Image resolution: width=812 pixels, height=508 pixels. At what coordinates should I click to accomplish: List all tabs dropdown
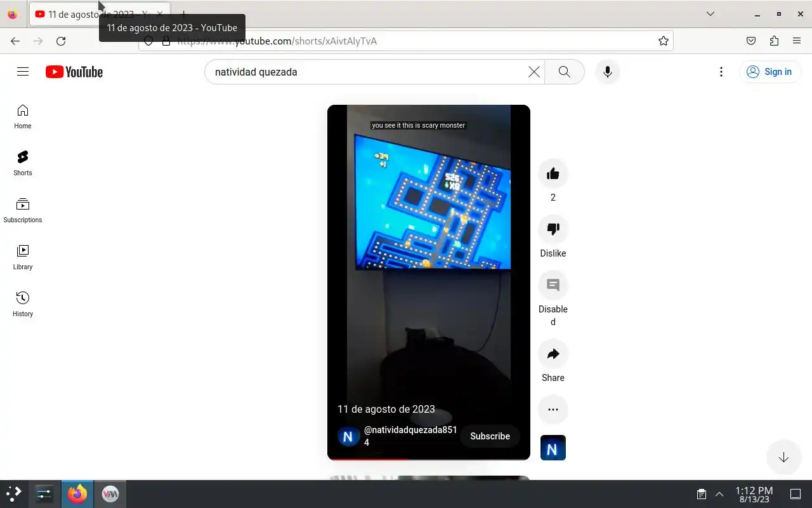[x=710, y=14]
